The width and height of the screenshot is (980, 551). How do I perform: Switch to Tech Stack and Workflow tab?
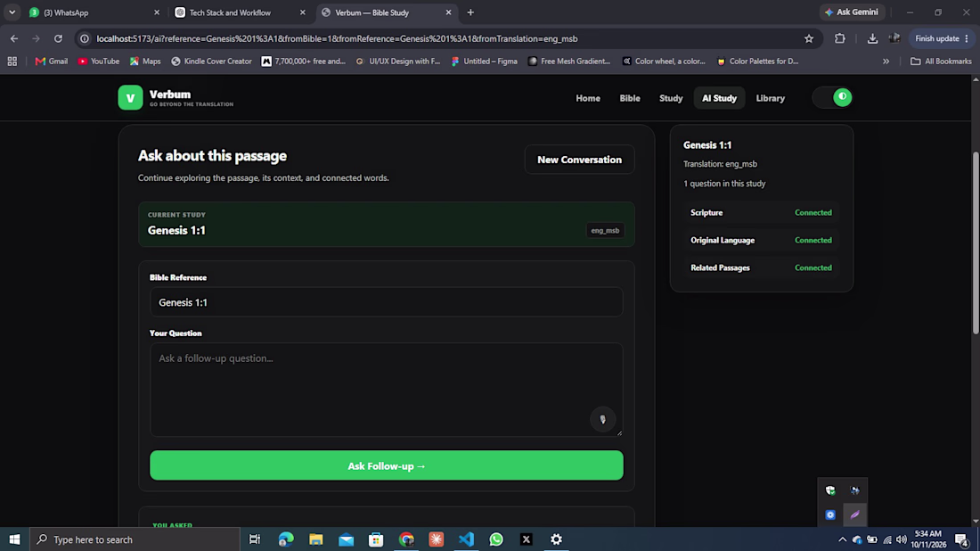point(240,12)
